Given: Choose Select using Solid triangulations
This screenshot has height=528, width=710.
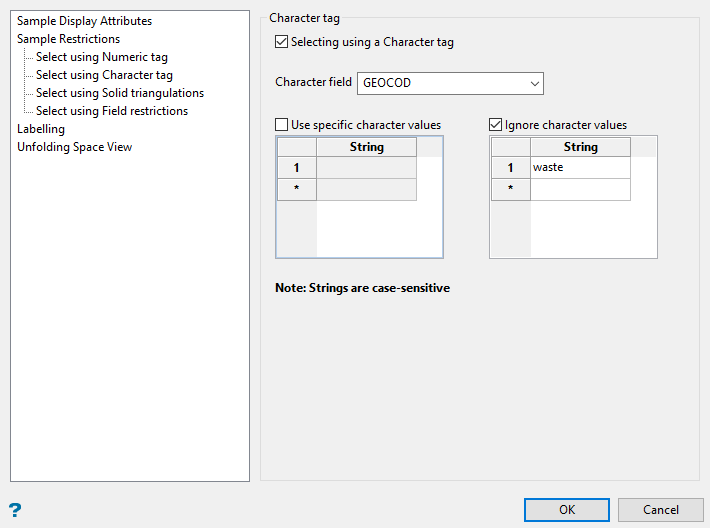Looking at the screenshot, I should click(120, 93).
